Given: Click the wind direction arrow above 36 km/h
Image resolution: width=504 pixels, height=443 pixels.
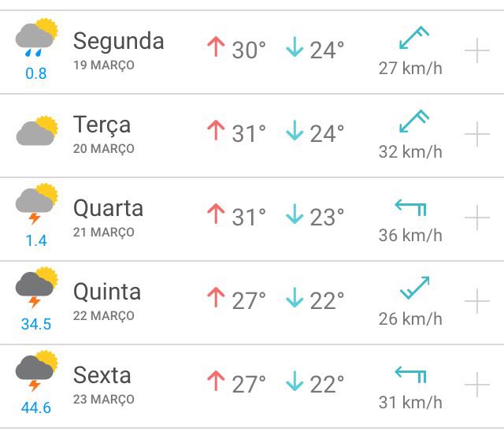Looking at the screenshot, I should pyautogui.click(x=410, y=207).
